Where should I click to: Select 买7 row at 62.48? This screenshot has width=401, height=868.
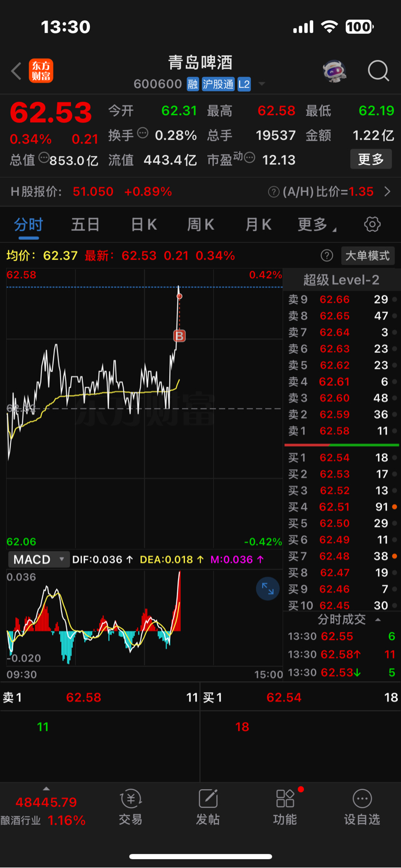pyautogui.click(x=343, y=556)
